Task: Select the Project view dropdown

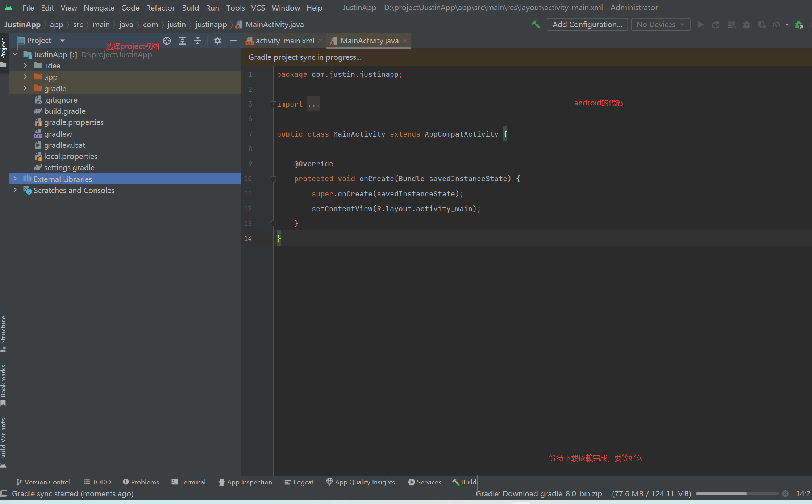Action: [x=43, y=41]
